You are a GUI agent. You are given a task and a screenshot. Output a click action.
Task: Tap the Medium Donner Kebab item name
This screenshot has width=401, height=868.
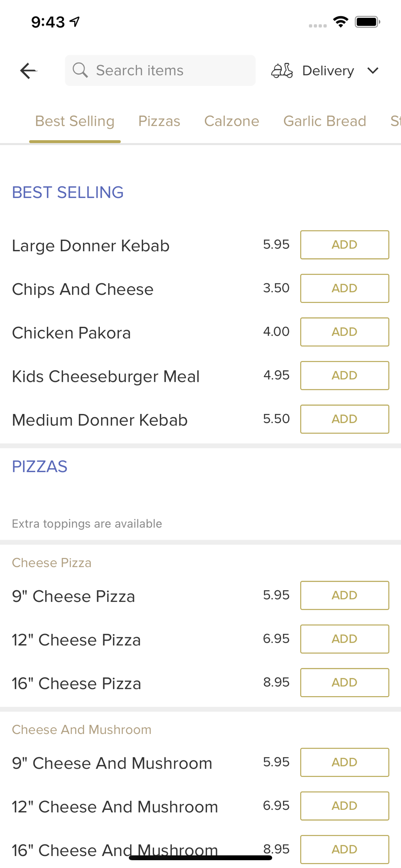[x=100, y=420]
